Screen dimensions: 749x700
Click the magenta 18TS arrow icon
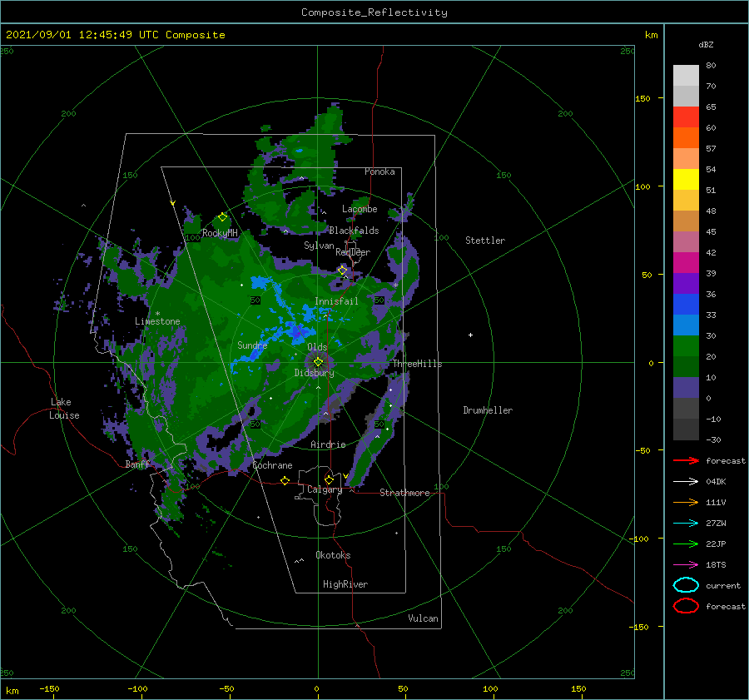(686, 565)
